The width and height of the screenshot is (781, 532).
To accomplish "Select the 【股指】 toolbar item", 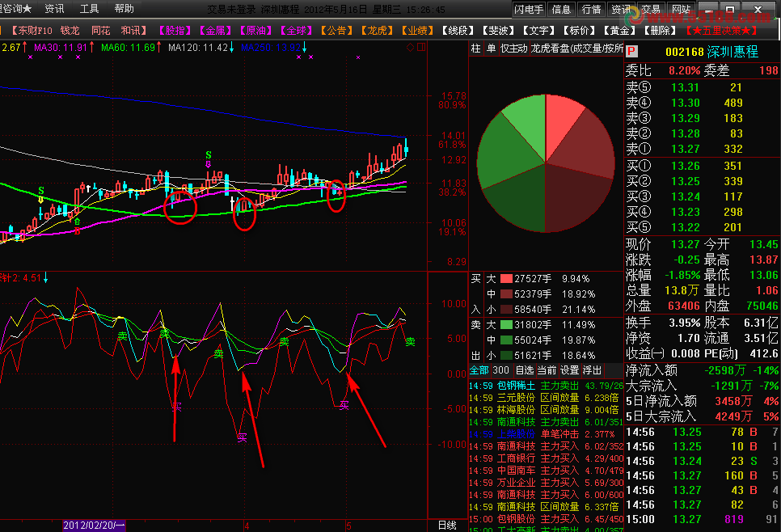I will (175, 31).
